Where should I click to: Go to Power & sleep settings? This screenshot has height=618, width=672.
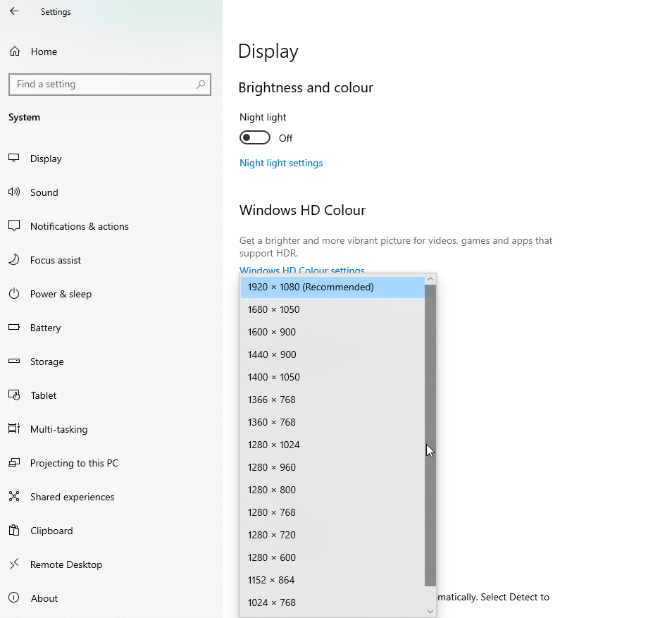[x=110, y=295]
